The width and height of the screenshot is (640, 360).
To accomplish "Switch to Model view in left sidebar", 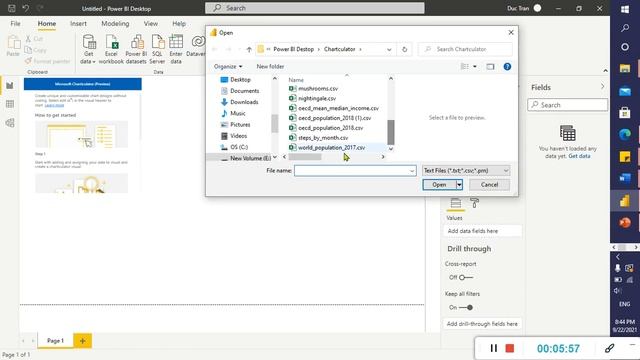I will pyautogui.click(x=10, y=123).
